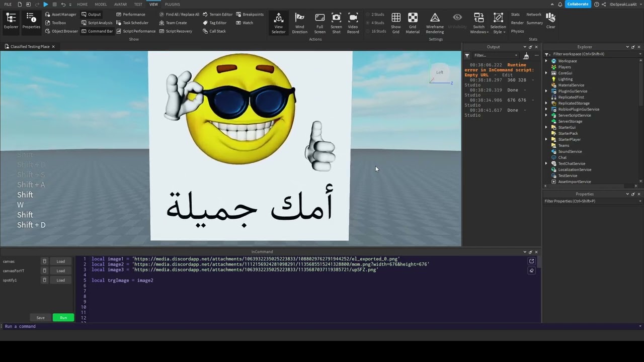Toggle the Command Bar button in ribbon
This screenshot has height=362, width=644.
coord(97,31)
